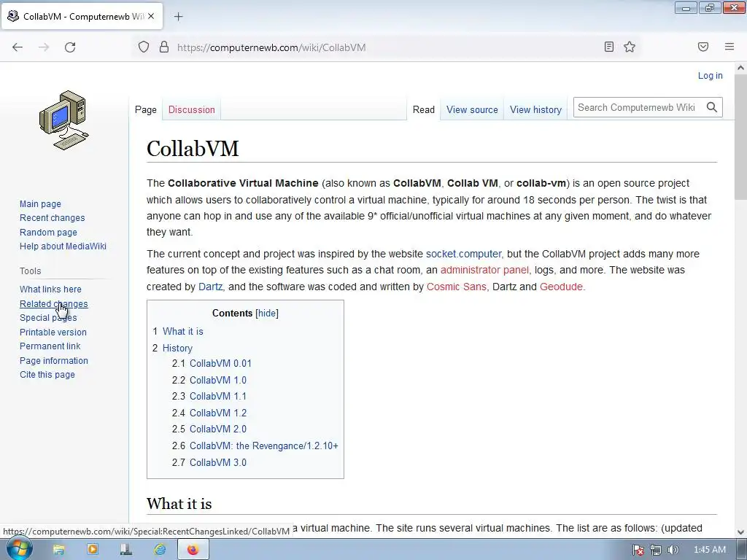Image resolution: width=747 pixels, height=560 pixels.
Task: Click the Action Center flag tray icon
Action: click(638, 550)
